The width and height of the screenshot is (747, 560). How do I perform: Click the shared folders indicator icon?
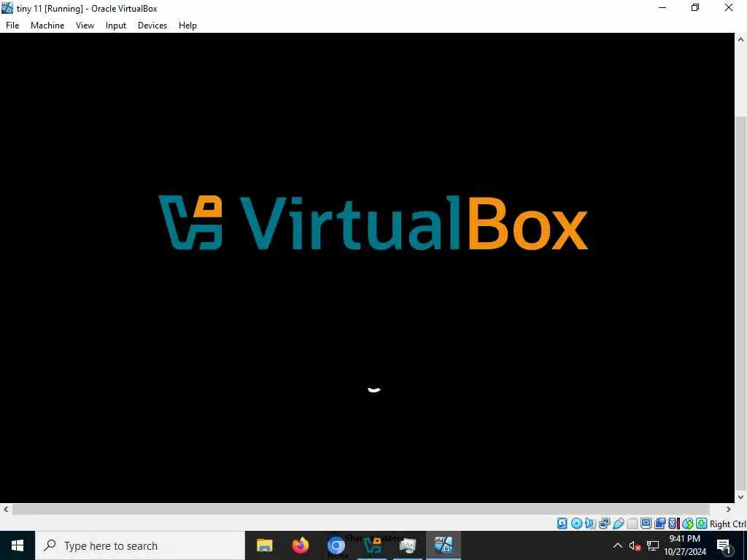632,524
